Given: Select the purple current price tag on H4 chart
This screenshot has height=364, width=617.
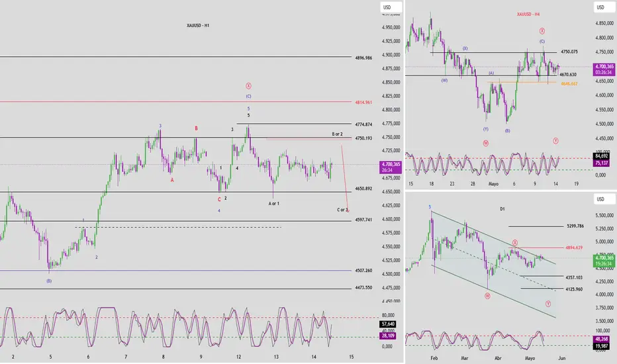Looking at the screenshot, I should [x=604, y=69].
